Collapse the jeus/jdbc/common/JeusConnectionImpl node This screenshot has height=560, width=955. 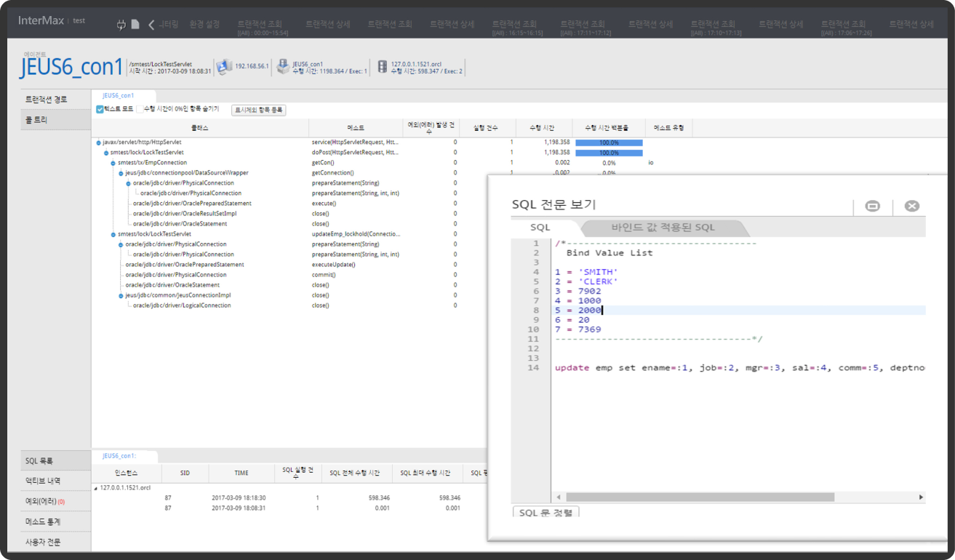click(121, 296)
